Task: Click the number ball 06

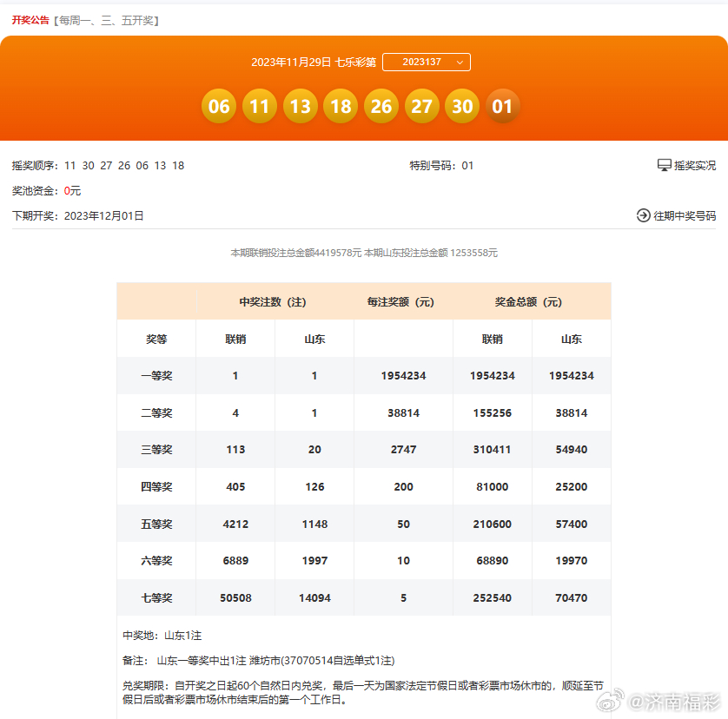Action: 219,106
